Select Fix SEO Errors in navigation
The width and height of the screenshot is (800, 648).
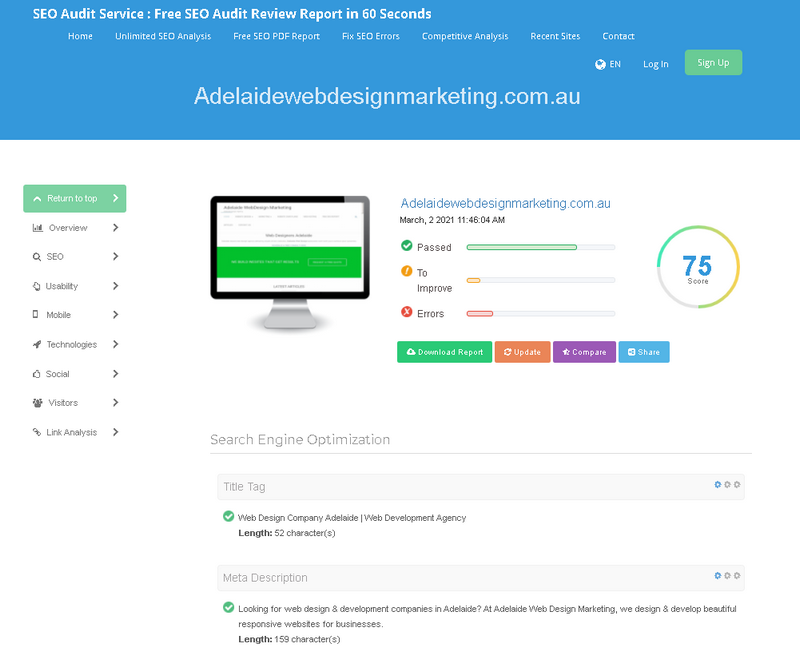371,36
